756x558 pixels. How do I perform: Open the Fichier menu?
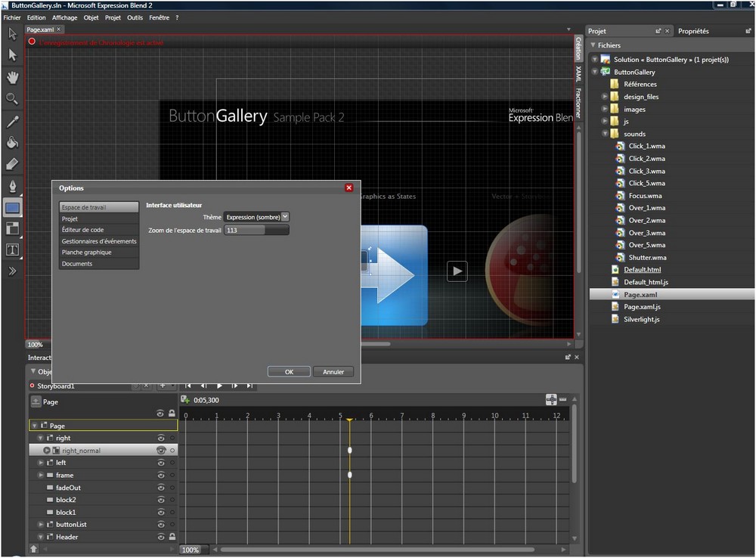12,17
